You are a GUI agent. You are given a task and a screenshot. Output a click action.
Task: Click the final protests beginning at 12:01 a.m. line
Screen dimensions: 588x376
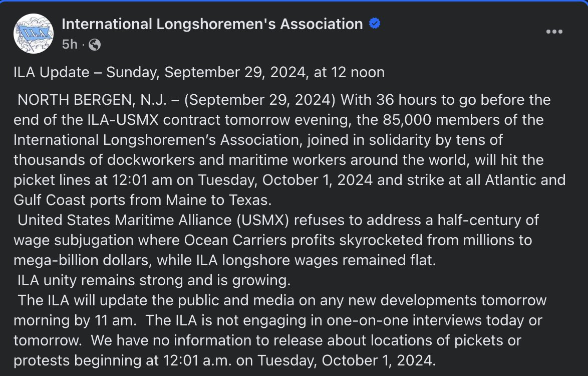point(224,360)
